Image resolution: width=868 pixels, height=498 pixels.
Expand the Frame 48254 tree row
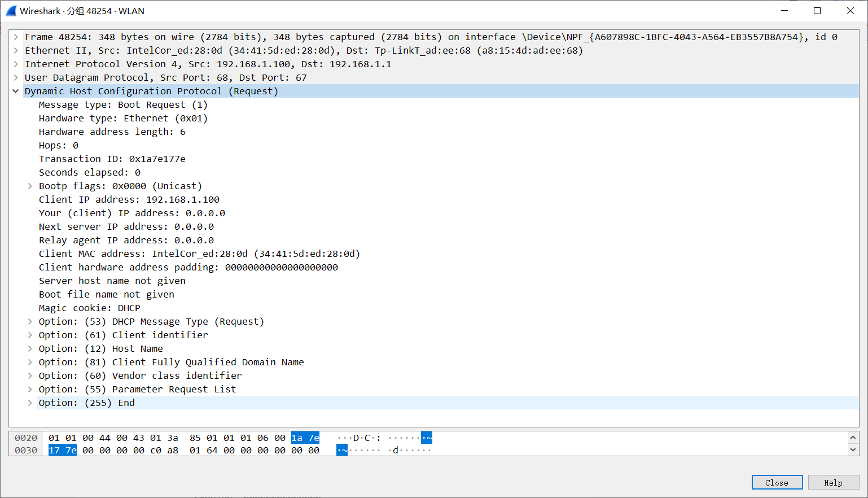[16, 37]
